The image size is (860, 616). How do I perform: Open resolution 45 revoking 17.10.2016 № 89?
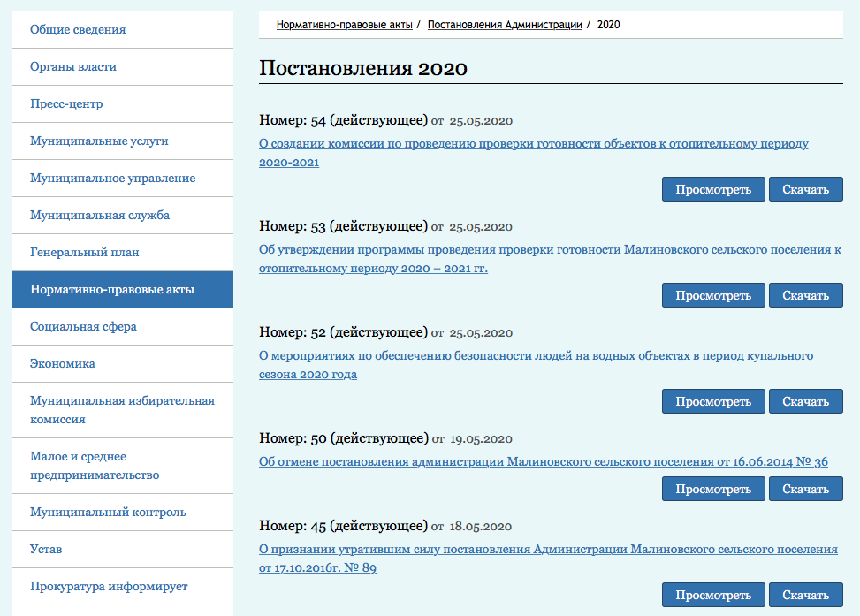[549, 559]
